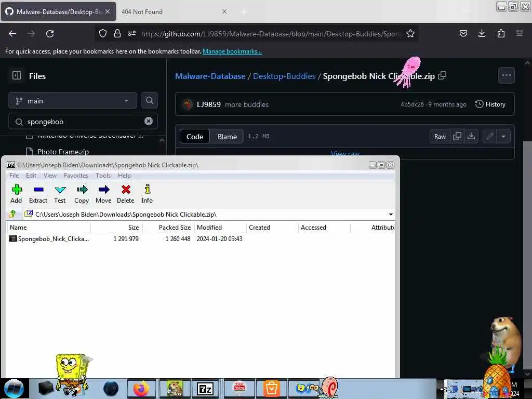Select the Malware-Database Firefox tab
This screenshot has width=532, height=399.
(58, 12)
